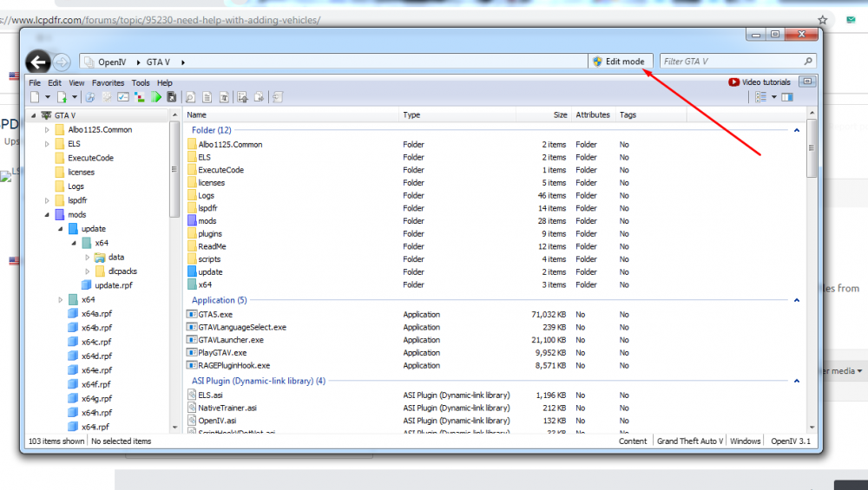Click the Edit mode button
868x490 pixels.
tap(620, 62)
